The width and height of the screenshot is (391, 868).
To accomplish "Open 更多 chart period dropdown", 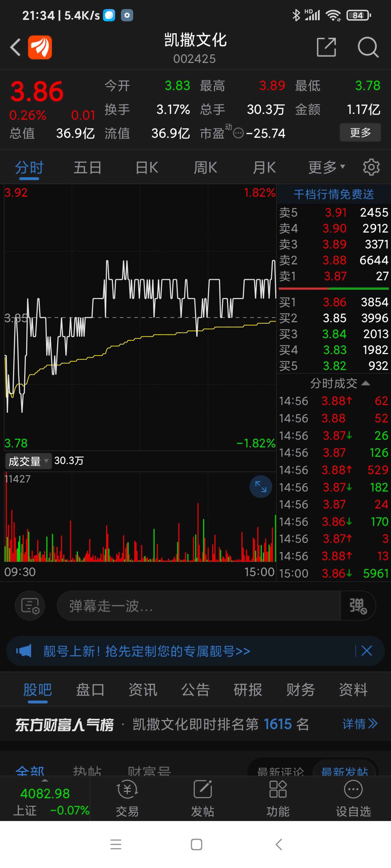I will pos(327,167).
